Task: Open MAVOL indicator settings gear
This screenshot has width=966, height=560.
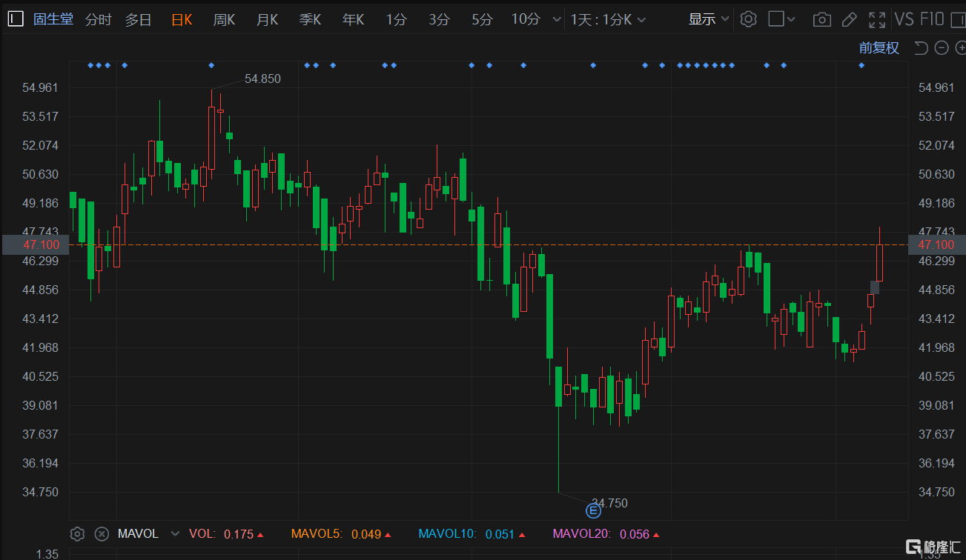Action: (x=77, y=533)
